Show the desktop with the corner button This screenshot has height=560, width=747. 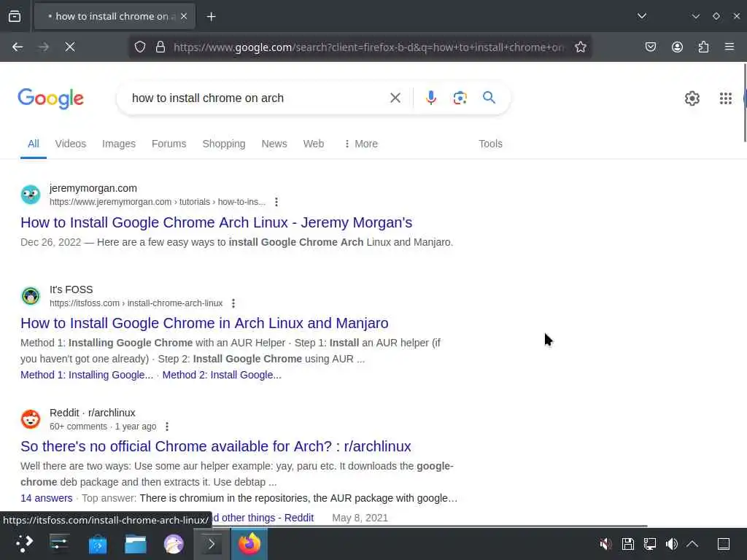724,544
